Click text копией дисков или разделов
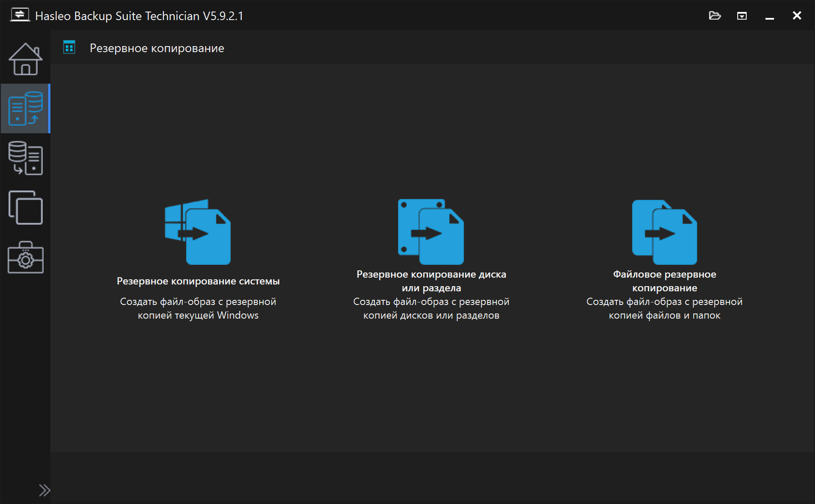This screenshot has width=815, height=504. click(431, 315)
